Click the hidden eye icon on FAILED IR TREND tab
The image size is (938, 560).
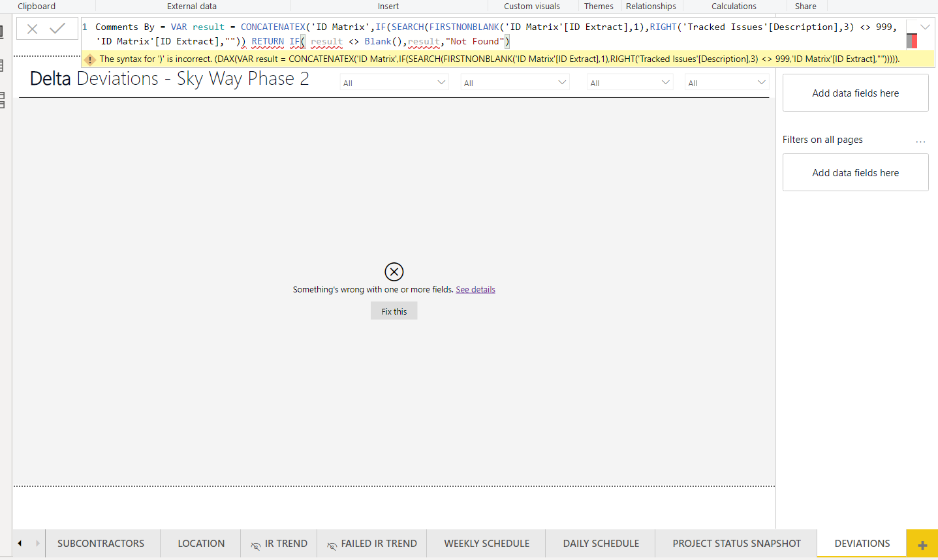(332, 546)
